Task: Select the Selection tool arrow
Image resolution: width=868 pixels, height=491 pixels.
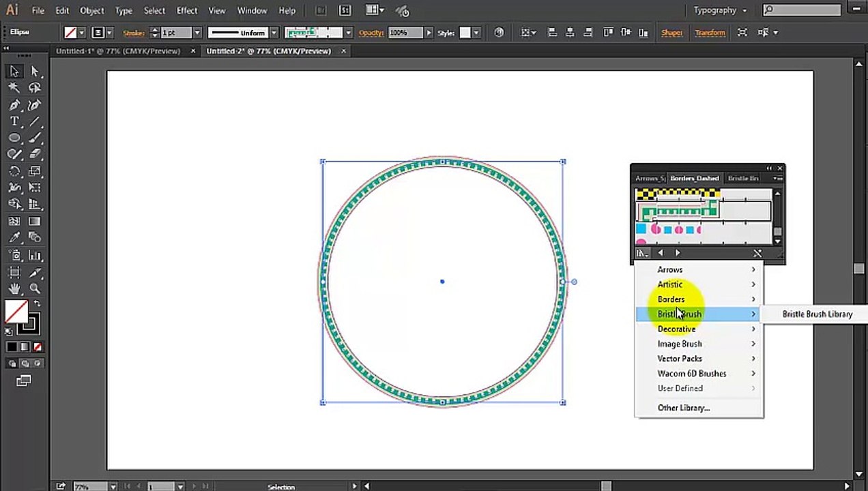Action: (14, 72)
